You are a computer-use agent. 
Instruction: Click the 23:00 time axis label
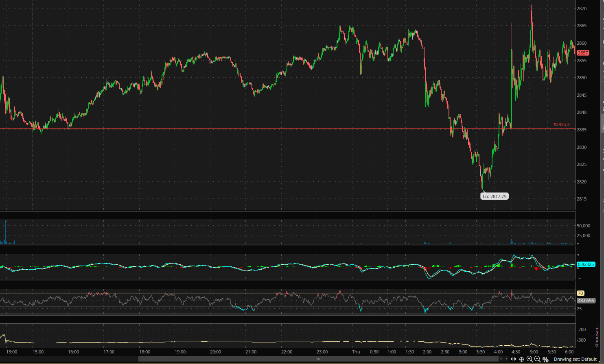(x=322, y=352)
